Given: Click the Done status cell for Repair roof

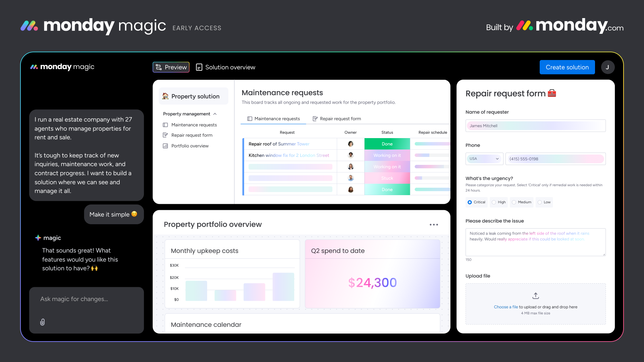Looking at the screenshot, I should 387,144.
